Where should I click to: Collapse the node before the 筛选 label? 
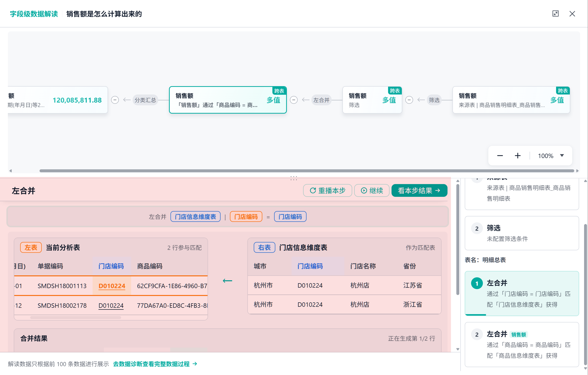pyautogui.click(x=409, y=100)
